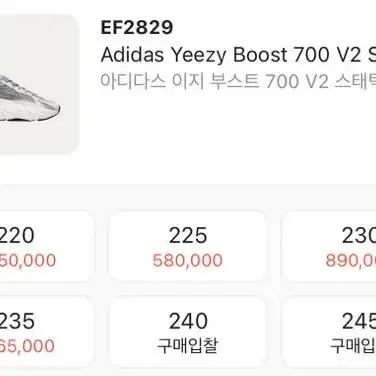376x376 pixels.
Task: Open the Yeezy 700 shoe thumbnail image
Action: 37,84
